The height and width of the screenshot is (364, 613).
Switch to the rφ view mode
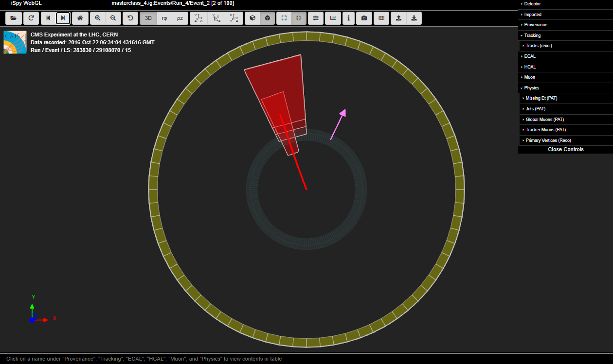(x=164, y=18)
